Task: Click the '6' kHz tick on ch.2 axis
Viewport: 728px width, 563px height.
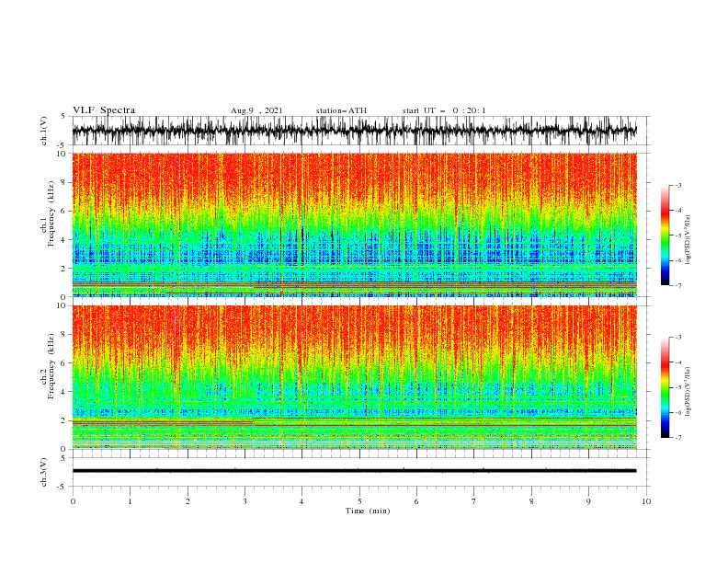Action: 64,363
